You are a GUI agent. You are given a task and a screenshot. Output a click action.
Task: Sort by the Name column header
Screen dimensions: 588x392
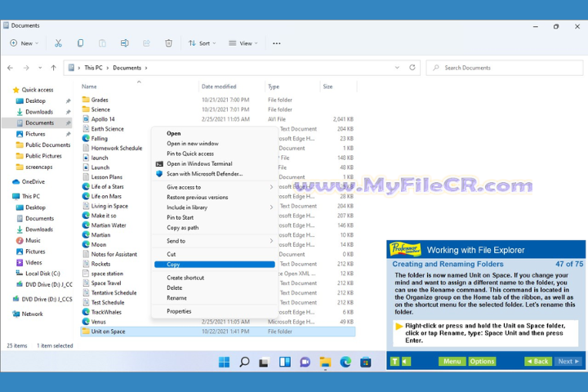(x=89, y=87)
